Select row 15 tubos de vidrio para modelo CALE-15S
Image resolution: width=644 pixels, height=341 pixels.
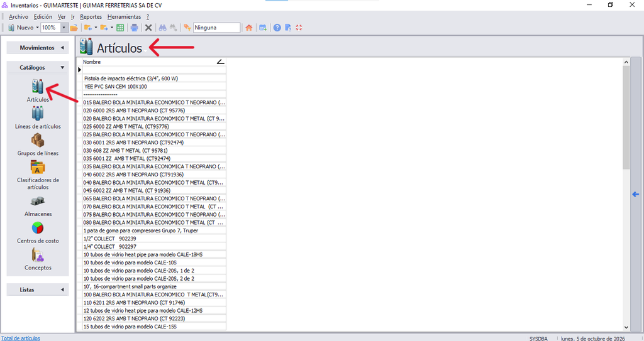point(154,327)
